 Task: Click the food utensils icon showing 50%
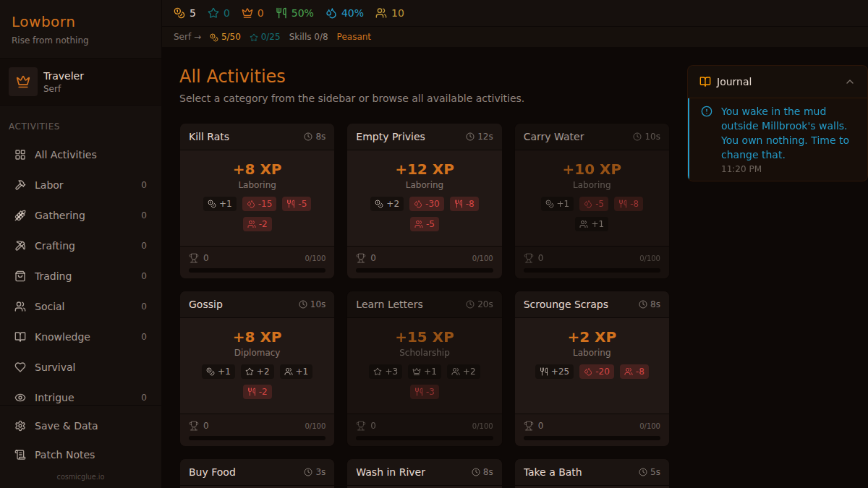click(x=281, y=13)
